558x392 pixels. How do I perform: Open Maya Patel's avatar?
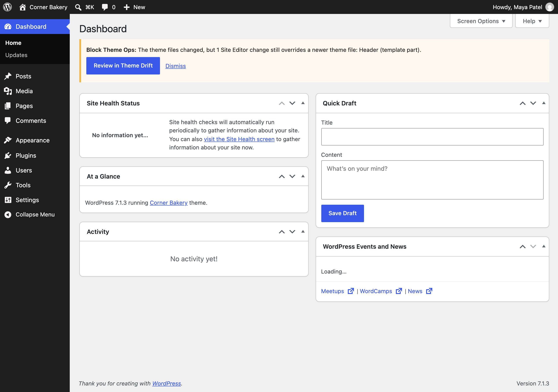(549, 7)
